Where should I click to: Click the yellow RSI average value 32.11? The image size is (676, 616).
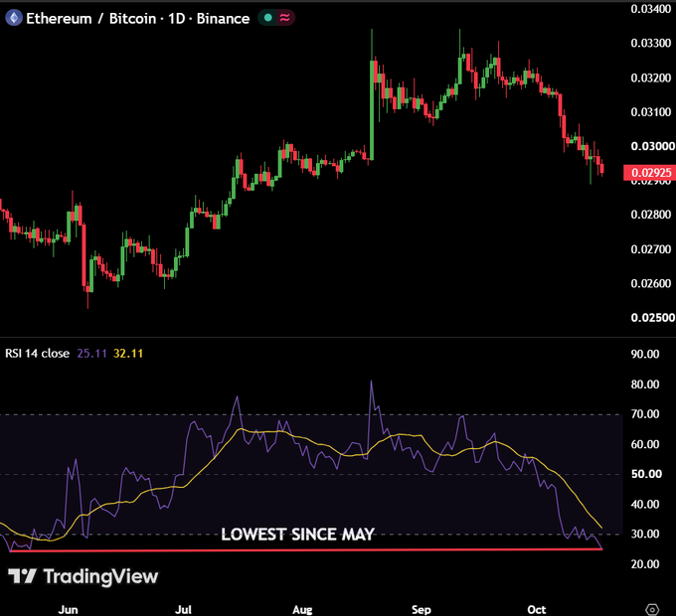(x=128, y=354)
